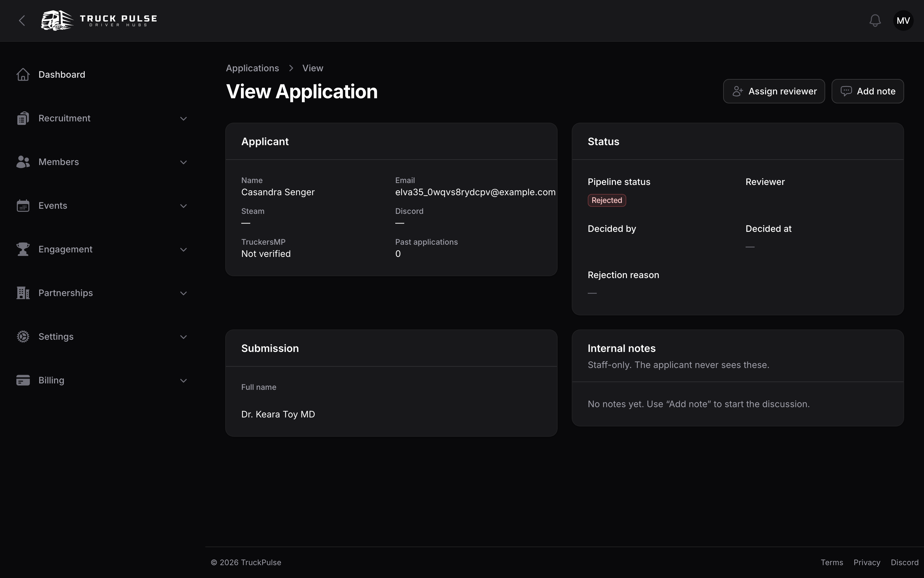
Task: Open the Engagement sidebar menu
Action: 102,249
